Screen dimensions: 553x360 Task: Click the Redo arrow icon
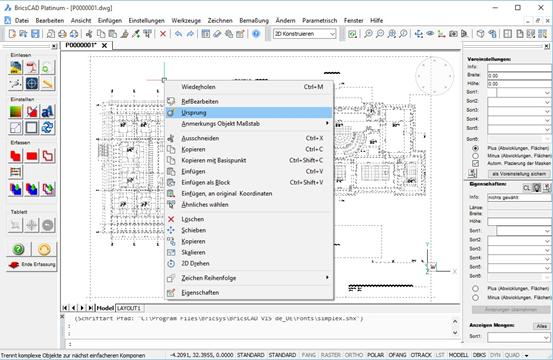tap(190, 34)
